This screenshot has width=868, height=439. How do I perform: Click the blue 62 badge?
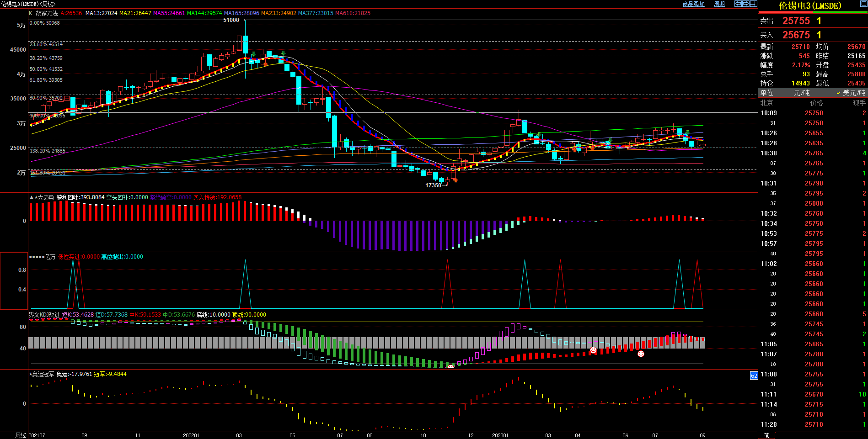(x=754, y=376)
